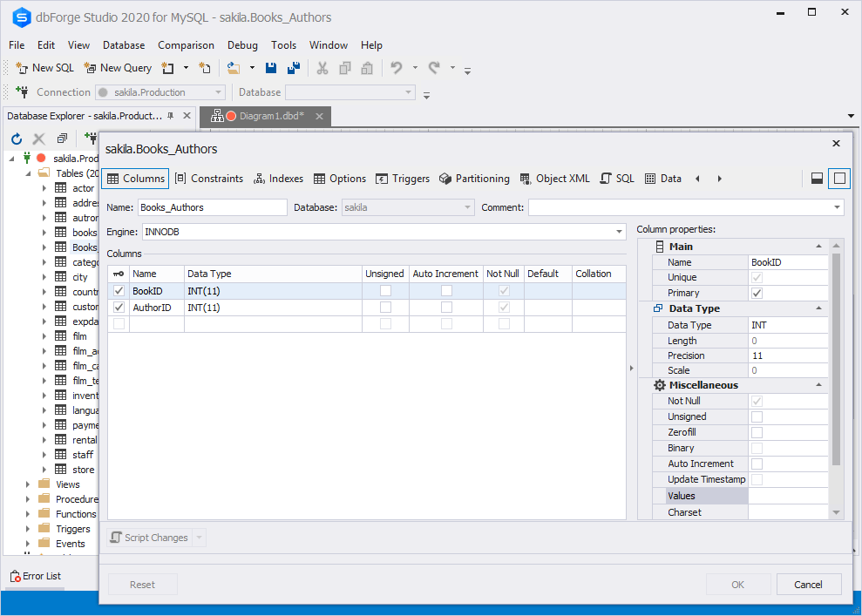Click the Save disk icon

(x=271, y=68)
